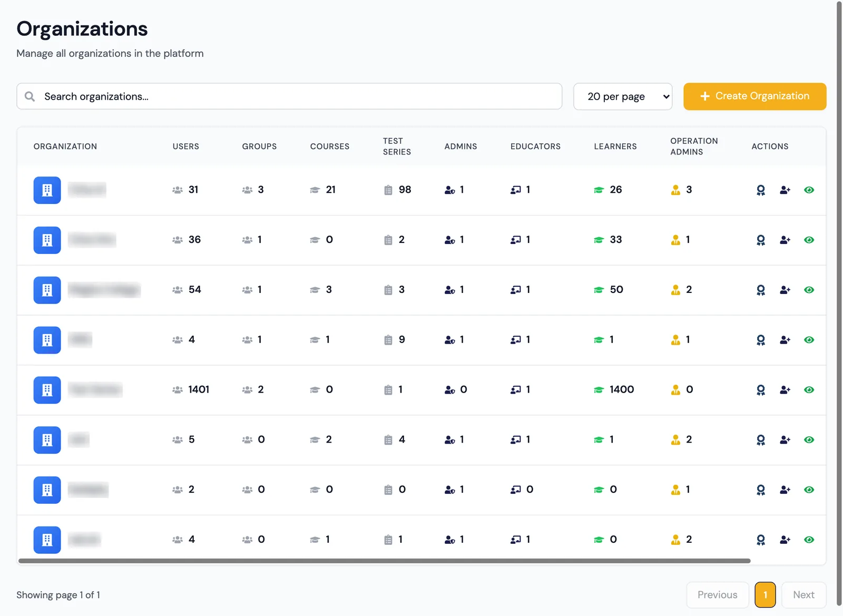Click the horizontal table scrollbar
Screen dimensions: 843x616
(384, 561)
